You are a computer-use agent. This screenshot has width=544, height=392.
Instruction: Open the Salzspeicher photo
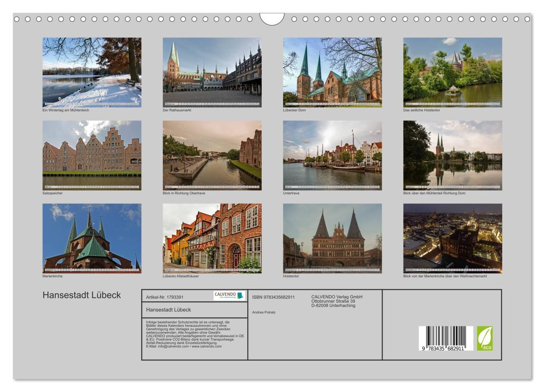[92, 155]
